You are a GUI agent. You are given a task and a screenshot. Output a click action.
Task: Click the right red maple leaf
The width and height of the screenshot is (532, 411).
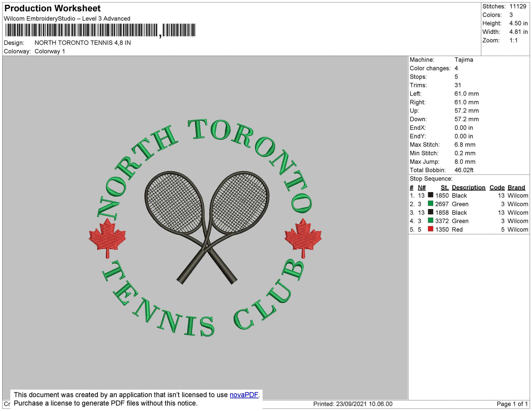pos(303,238)
